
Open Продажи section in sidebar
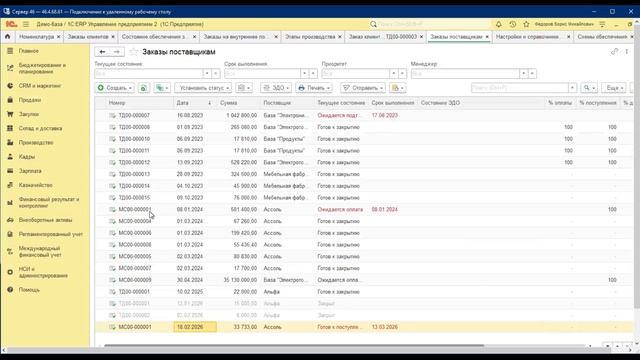pyautogui.click(x=29, y=100)
